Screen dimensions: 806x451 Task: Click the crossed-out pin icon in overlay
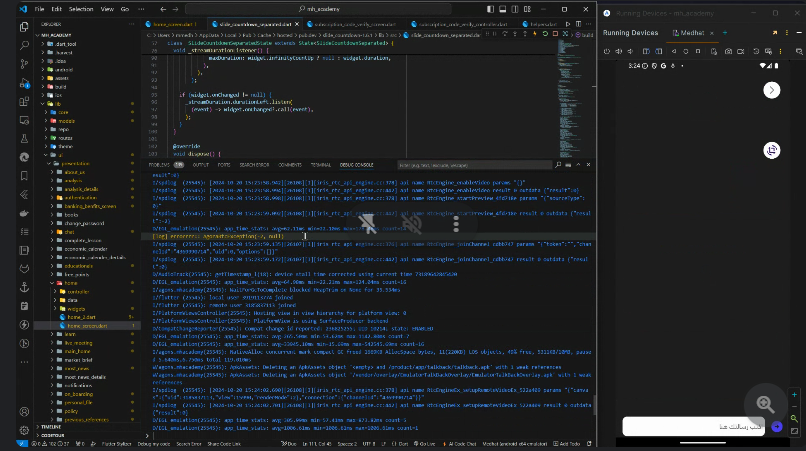tap(367, 224)
